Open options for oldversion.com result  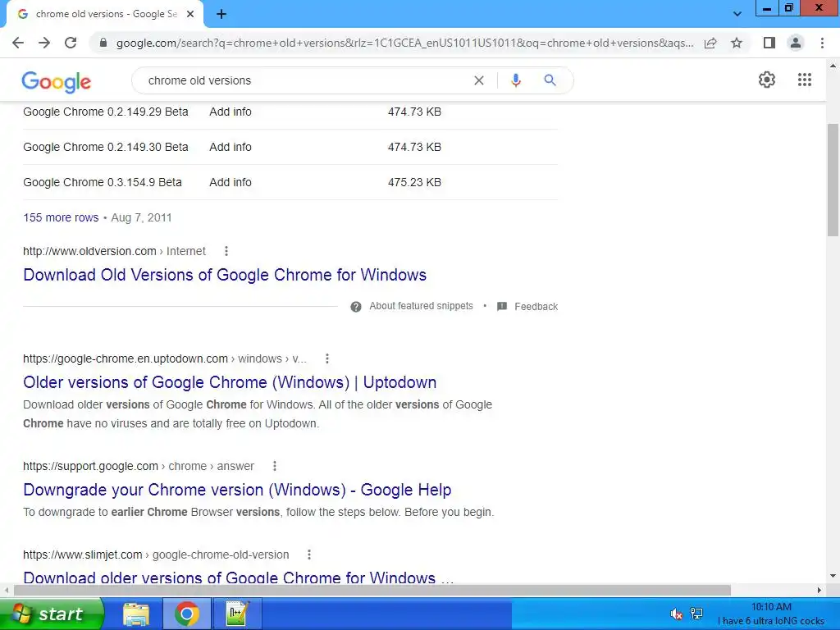[226, 251]
